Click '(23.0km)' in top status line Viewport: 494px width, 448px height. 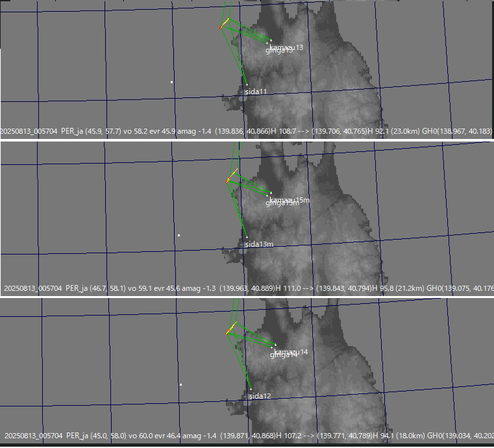point(405,131)
